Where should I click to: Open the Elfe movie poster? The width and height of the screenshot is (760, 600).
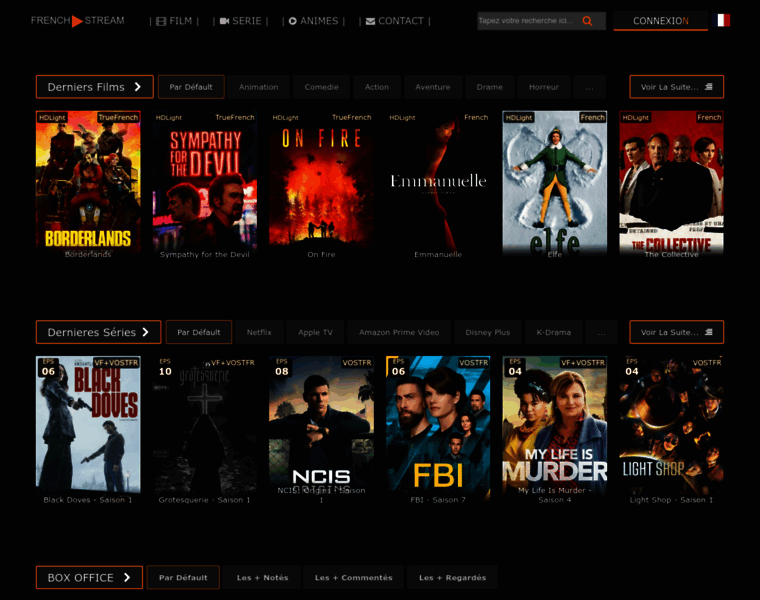[554, 182]
